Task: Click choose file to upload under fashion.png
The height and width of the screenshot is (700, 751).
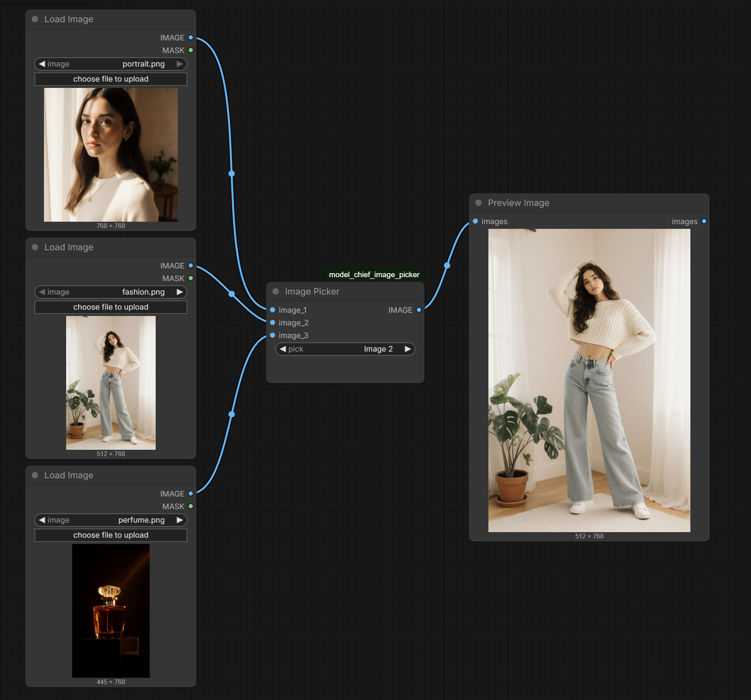Action: (x=111, y=307)
